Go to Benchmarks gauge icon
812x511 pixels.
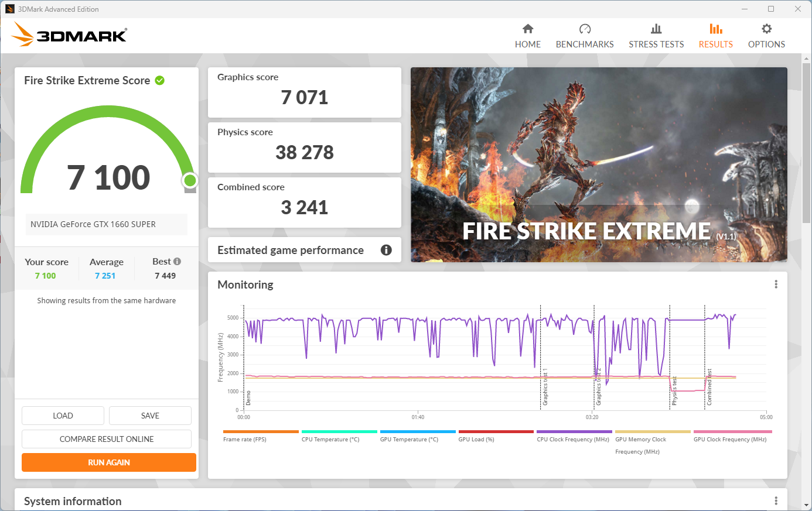point(585,29)
